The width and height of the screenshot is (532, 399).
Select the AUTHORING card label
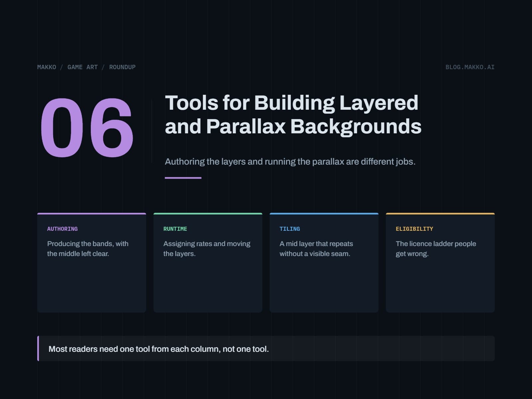63,229
